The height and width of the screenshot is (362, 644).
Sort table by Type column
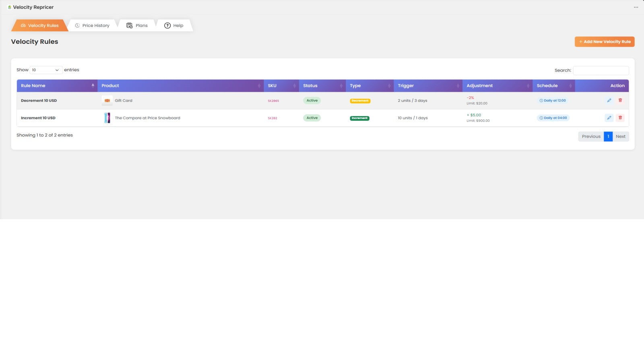pyautogui.click(x=369, y=86)
